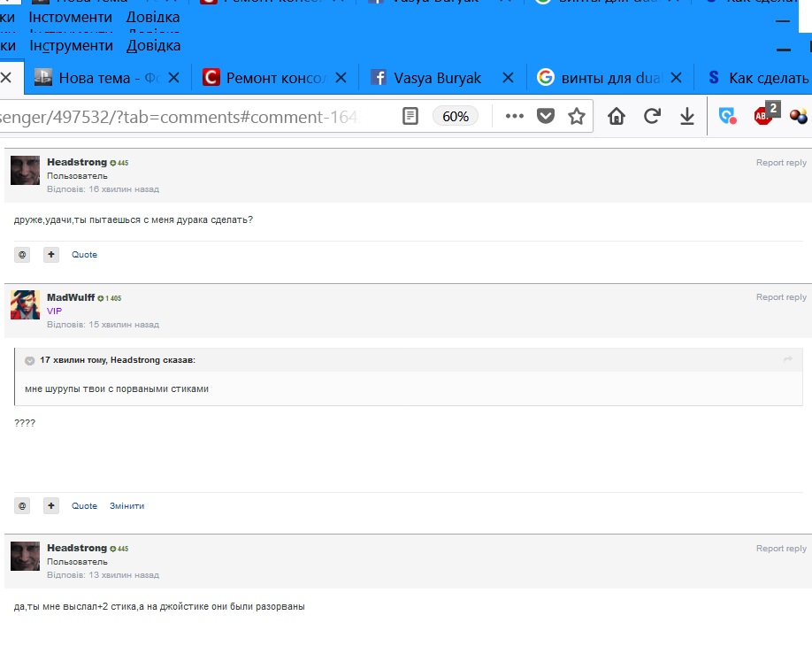Screen dimensions: 812x646
Task: Close the Ремонт консол tab
Action: pyautogui.click(x=341, y=78)
